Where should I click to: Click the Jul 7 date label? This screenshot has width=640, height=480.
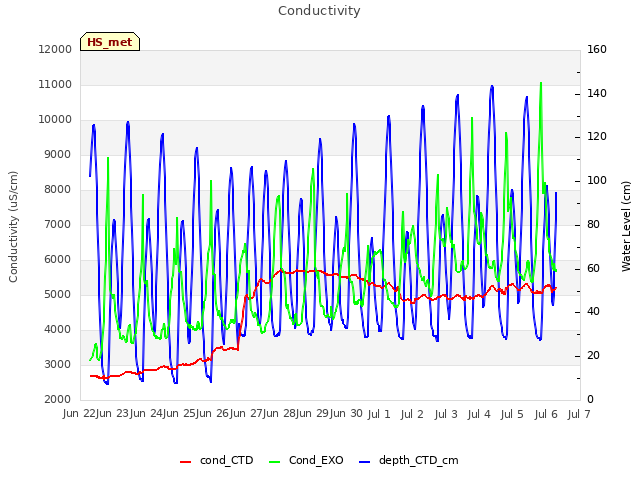(579, 414)
